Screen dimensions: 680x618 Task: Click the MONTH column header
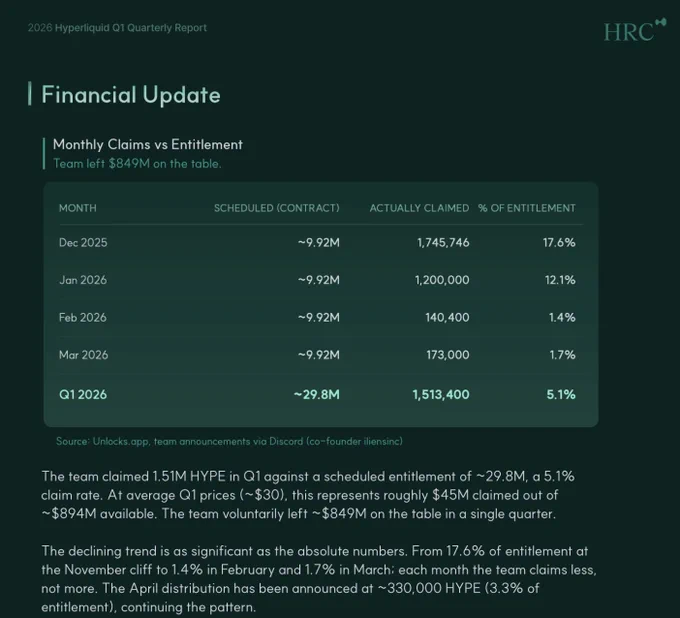click(x=78, y=208)
